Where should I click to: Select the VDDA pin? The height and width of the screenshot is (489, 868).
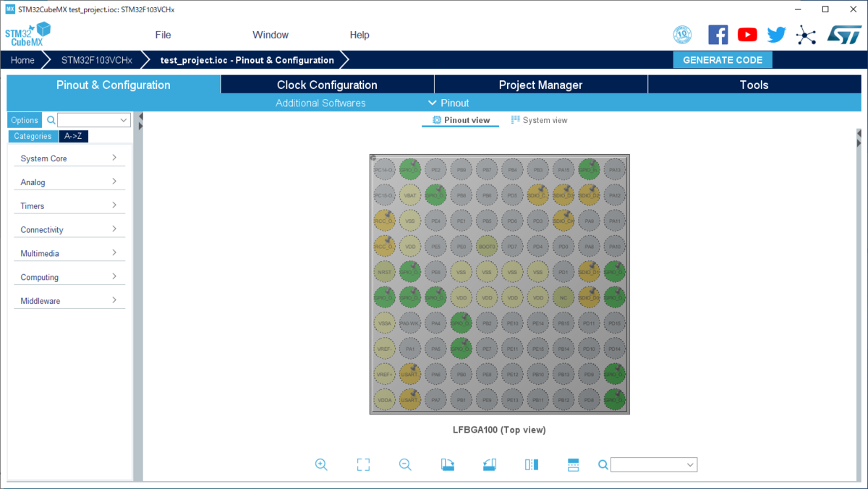pos(384,399)
